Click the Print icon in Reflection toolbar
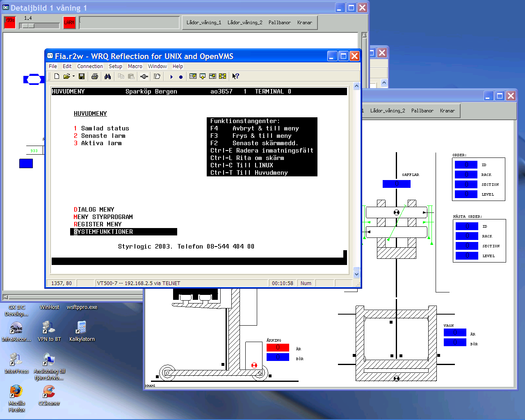Screen dimensions: 525x420 [x=95, y=76]
